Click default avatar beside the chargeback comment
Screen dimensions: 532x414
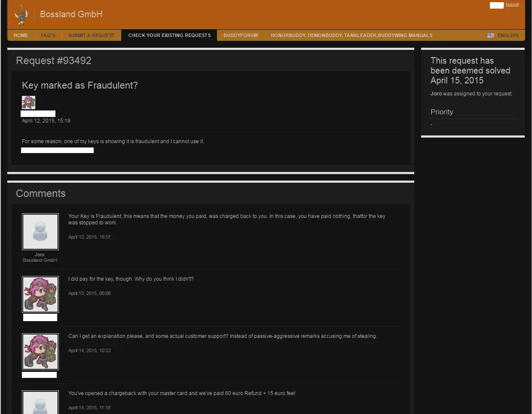coord(40,403)
